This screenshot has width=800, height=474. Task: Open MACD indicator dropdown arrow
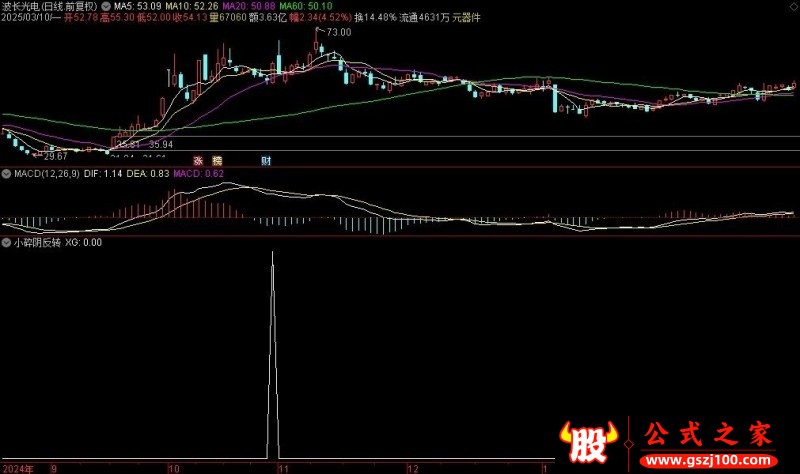6,174
